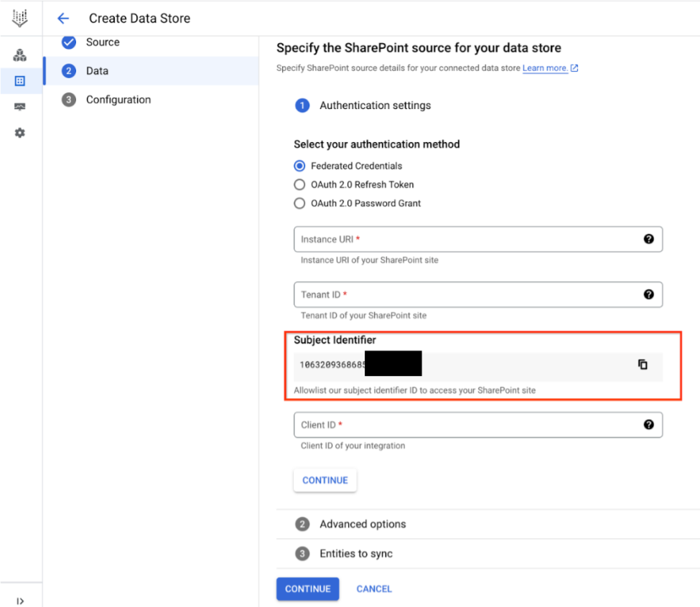
Task: Choose OAuth 2.0 Refresh Token authentication
Action: (x=299, y=184)
